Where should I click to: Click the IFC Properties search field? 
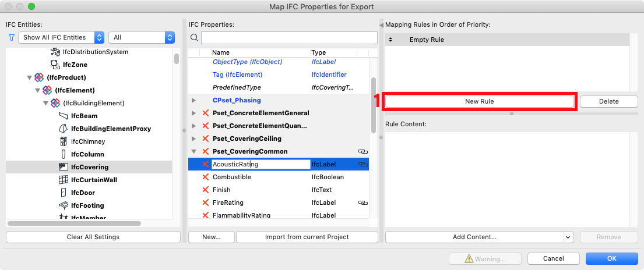(x=289, y=37)
